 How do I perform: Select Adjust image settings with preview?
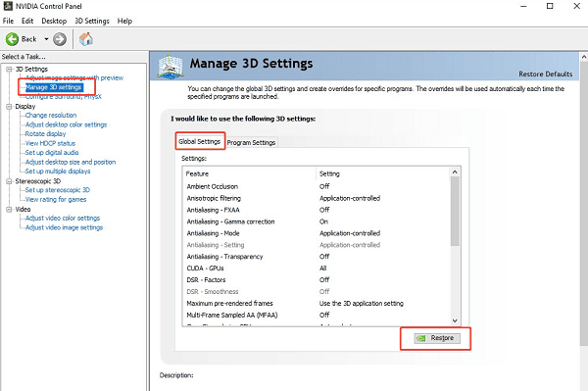[x=74, y=78]
